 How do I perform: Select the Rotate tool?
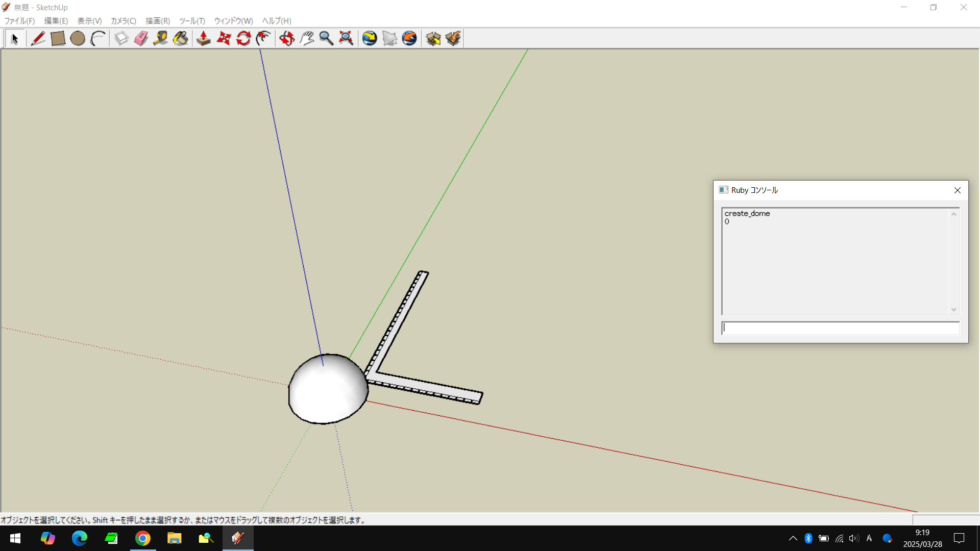(x=243, y=39)
